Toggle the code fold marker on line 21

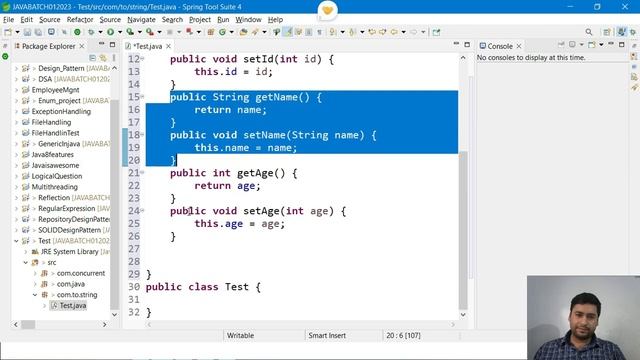[142, 173]
